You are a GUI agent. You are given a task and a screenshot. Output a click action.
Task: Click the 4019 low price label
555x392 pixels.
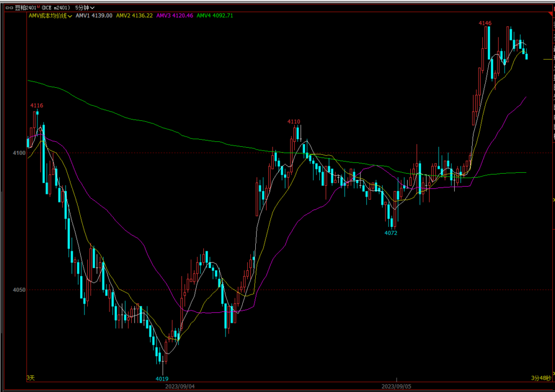pos(162,378)
